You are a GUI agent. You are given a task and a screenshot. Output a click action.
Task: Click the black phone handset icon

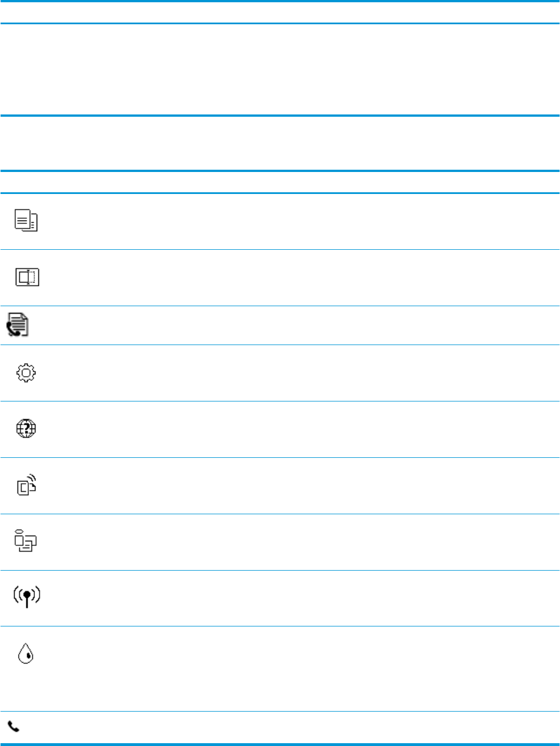(x=14, y=726)
